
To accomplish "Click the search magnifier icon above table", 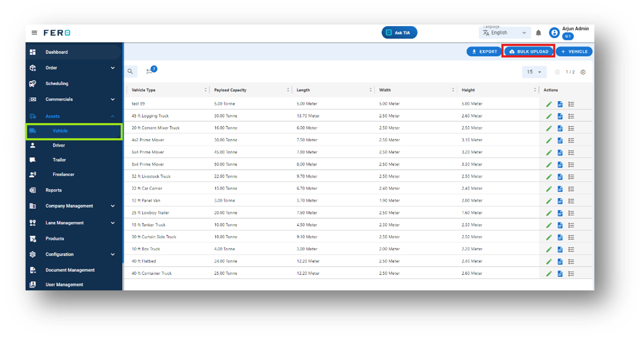I will coord(130,72).
